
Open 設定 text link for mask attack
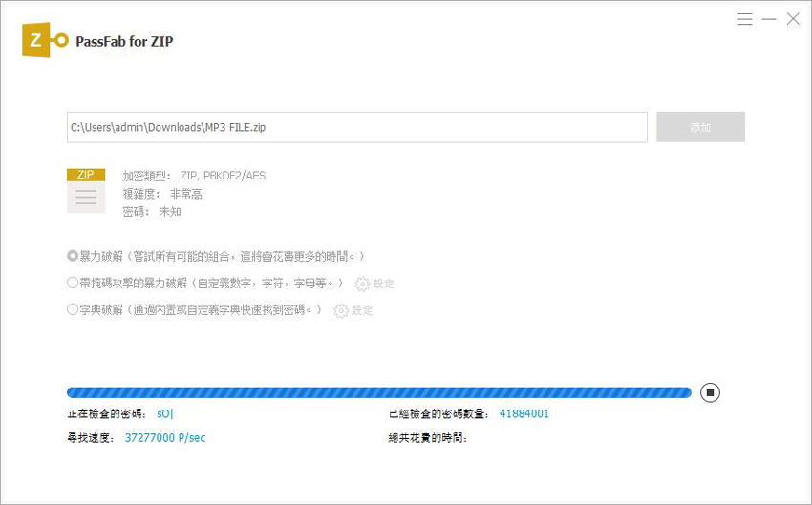click(x=383, y=284)
